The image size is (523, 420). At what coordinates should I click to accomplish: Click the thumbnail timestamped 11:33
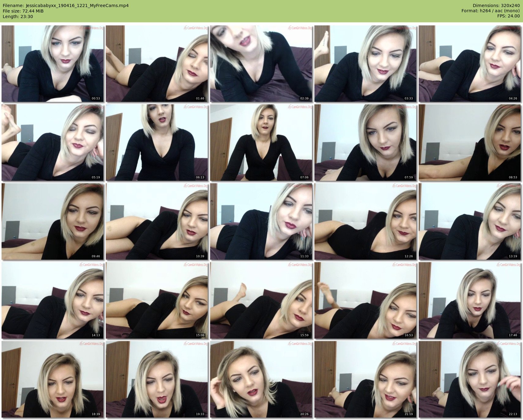261,221
